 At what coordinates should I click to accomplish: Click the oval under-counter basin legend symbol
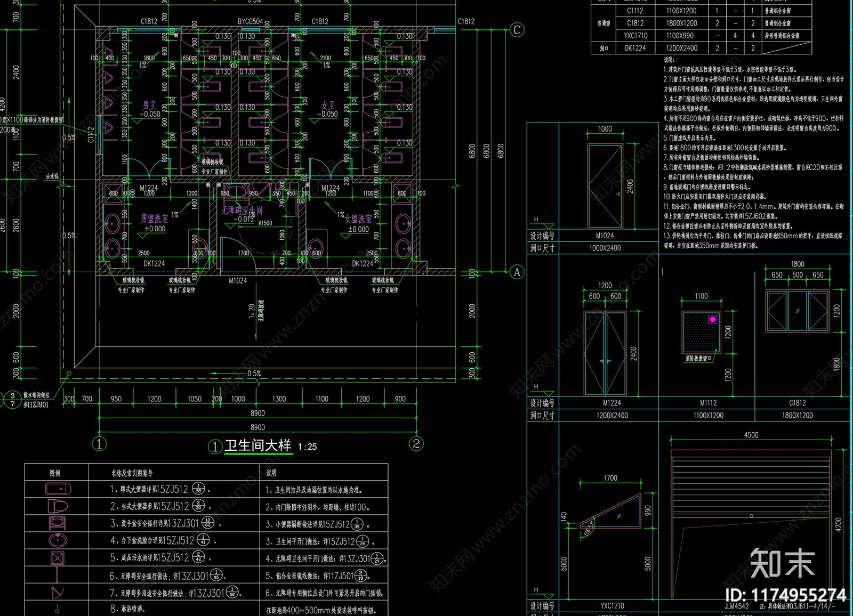58,540
